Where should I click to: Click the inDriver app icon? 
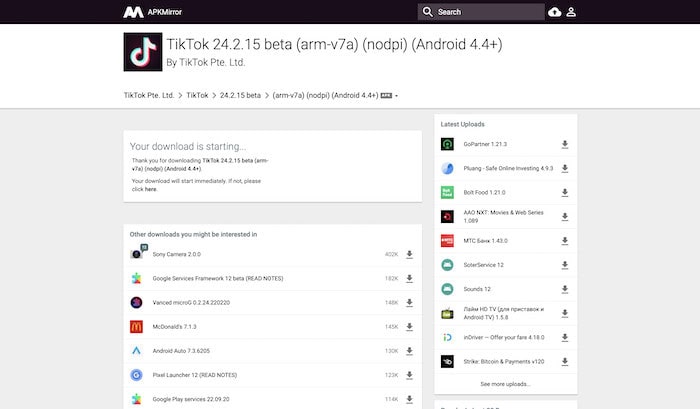pos(447,337)
